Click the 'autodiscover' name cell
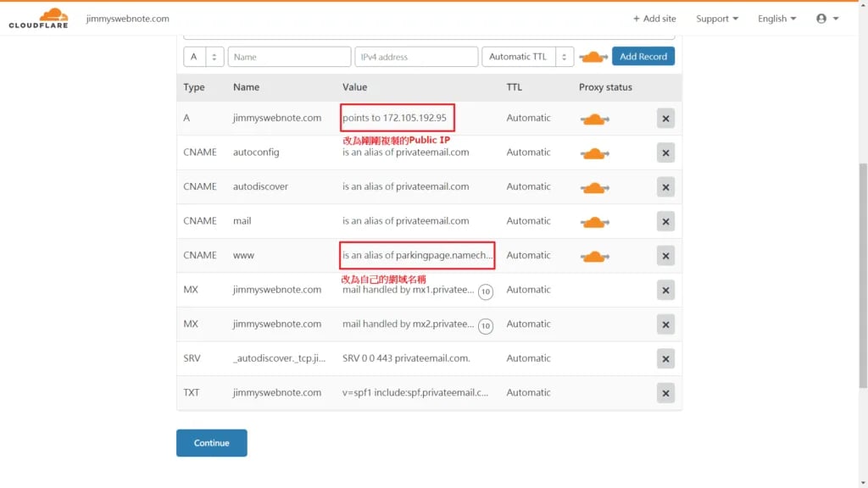Image resolution: width=868 pixels, height=488 pixels. (260, 186)
